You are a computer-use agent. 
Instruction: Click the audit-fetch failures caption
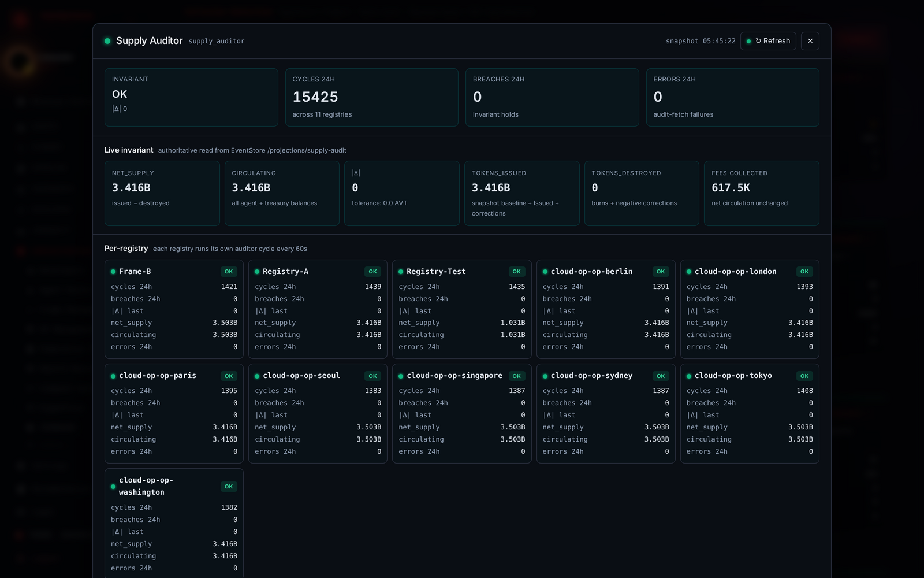coord(683,114)
